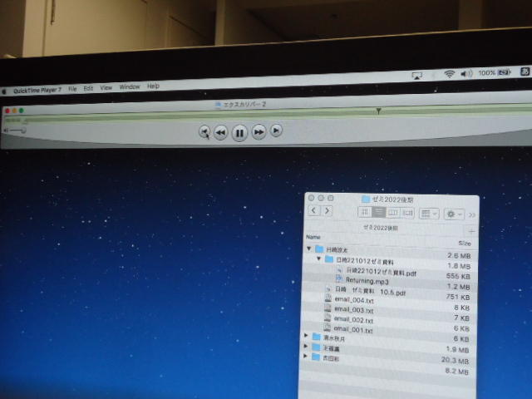Open the Wi-Fi status menu
The height and width of the screenshot is (399, 532).
[450, 74]
